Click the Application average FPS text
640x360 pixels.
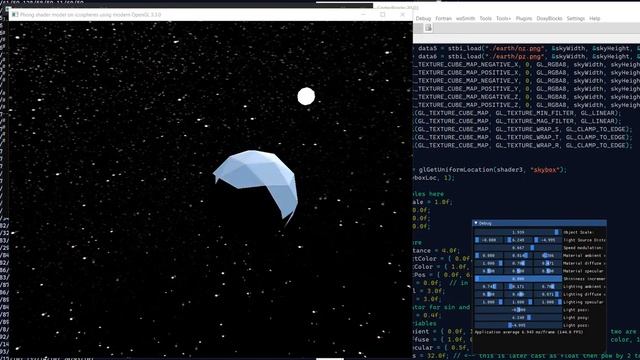point(529,333)
